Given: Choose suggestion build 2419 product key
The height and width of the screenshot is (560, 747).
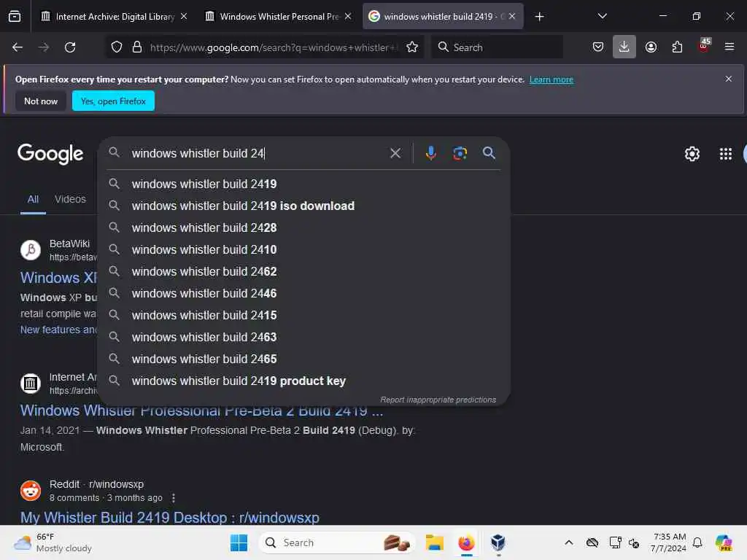Looking at the screenshot, I should pyautogui.click(x=304, y=381).
